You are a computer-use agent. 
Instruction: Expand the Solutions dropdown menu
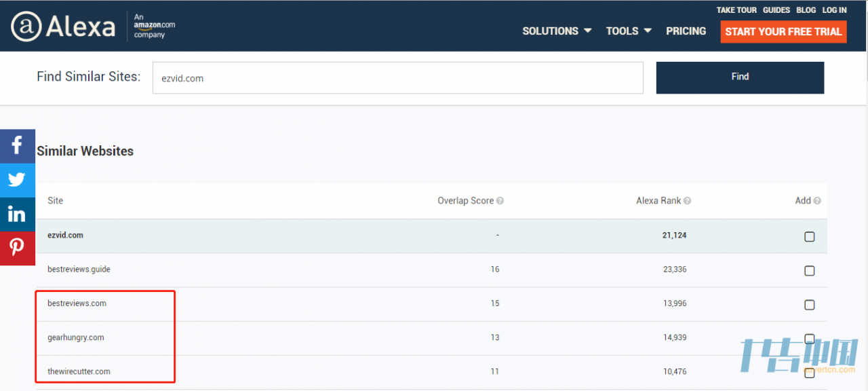pos(557,31)
